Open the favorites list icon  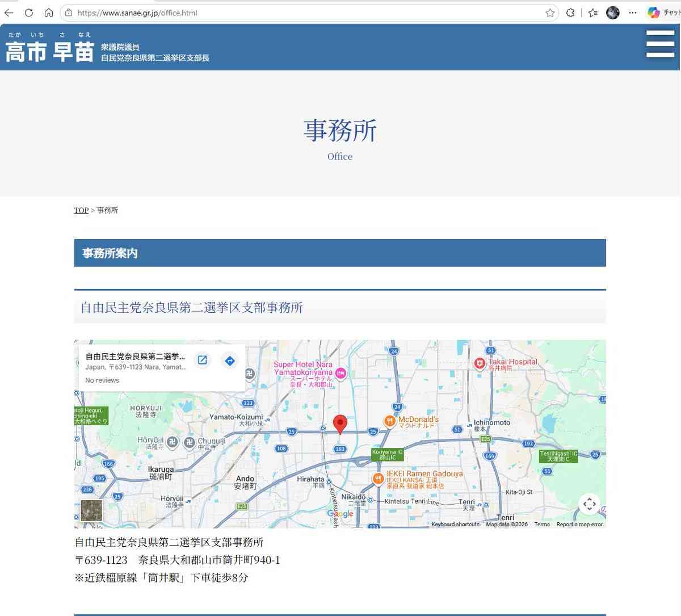tap(593, 12)
